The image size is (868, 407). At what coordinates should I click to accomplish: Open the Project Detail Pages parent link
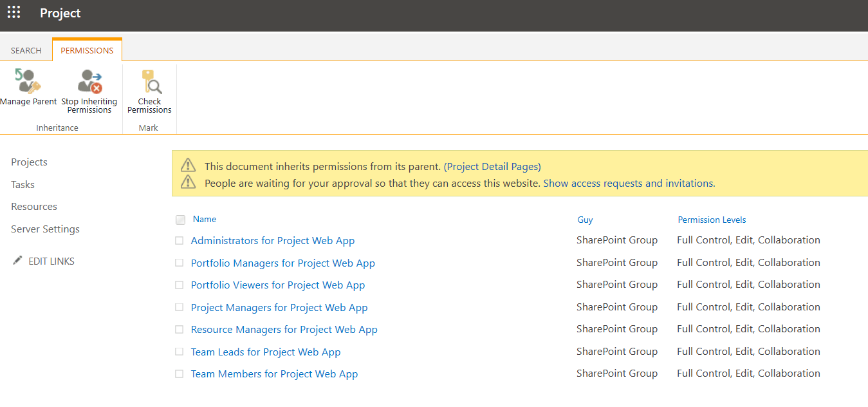(492, 167)
